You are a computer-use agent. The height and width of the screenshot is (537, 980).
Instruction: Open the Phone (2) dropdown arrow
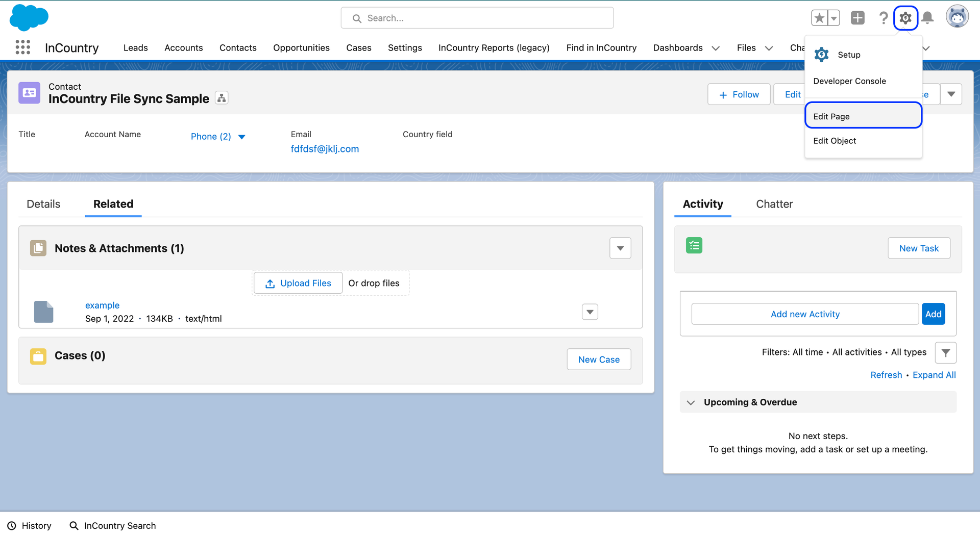point(242,137)
